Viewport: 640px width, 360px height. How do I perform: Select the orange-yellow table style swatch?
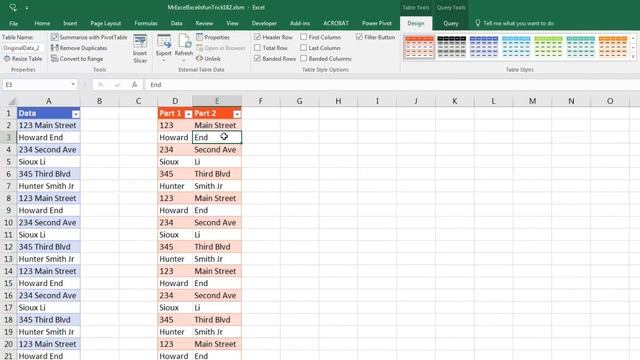(613, 47)
